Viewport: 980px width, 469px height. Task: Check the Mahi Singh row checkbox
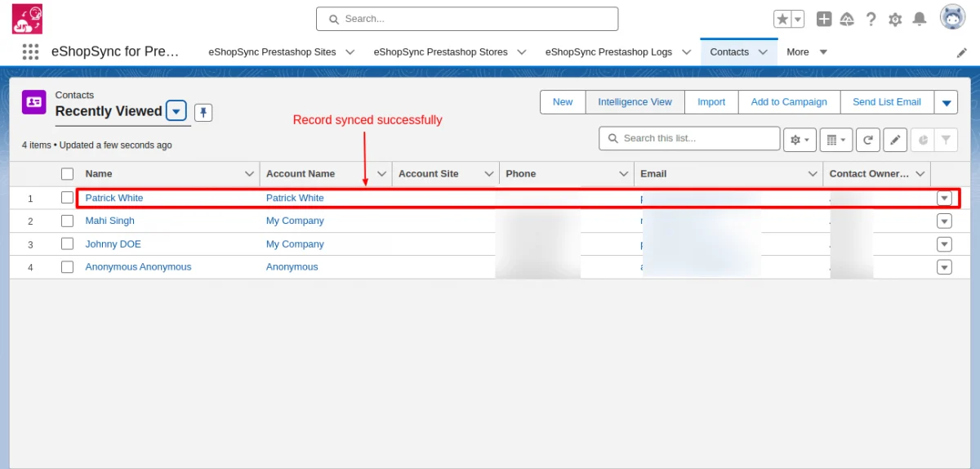[68, 221]
